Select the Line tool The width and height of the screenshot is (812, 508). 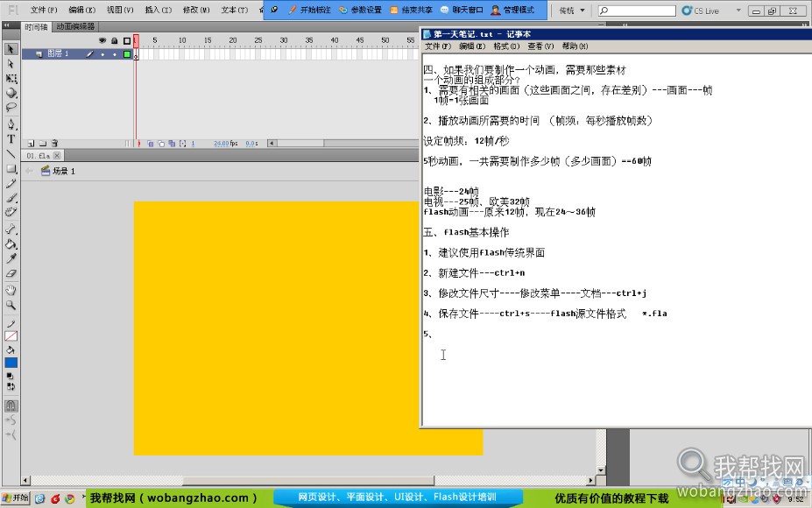pyautogui.click(x=11, y=154)
